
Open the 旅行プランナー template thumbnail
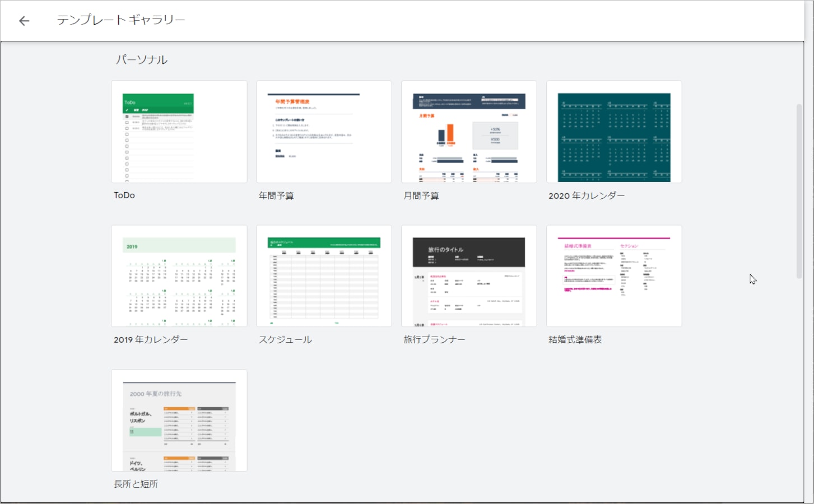pyautogui.click(x=469, y=276)
